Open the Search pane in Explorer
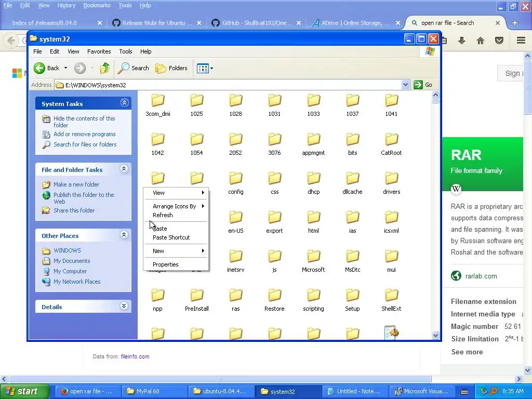The image size is (532, 399). [x=134, y=68]
